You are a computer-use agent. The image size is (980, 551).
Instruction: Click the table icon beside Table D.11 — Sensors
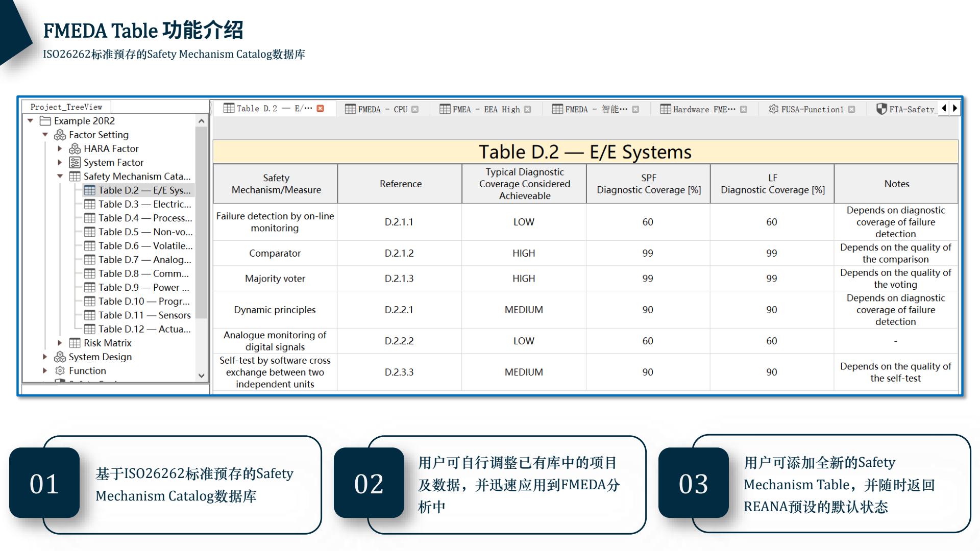pyautogui.click(x=91, y=315)
